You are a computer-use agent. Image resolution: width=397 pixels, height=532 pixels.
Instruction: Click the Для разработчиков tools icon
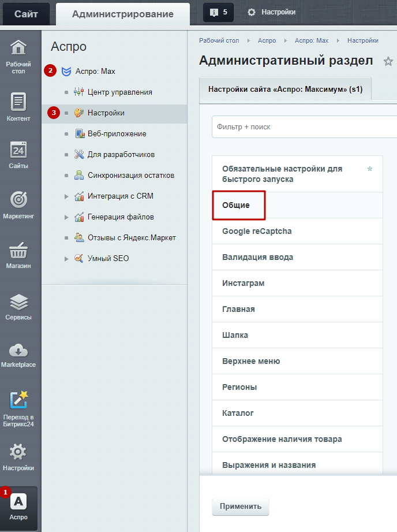point(78,154)
